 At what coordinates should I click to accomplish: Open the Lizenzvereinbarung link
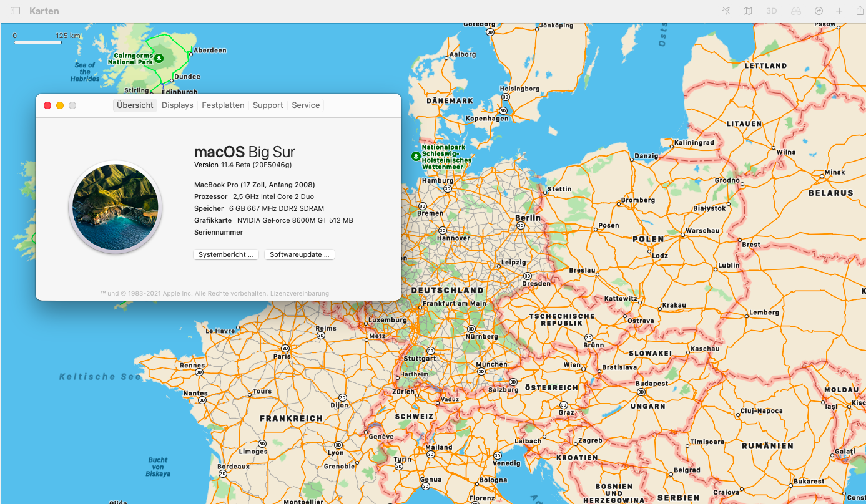tap(300, 294)
